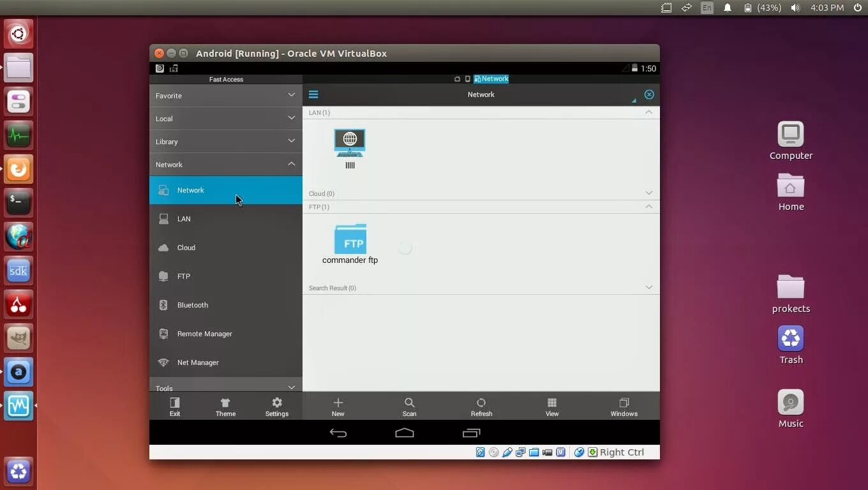868x490 pixels.
Task: Open the sdk app in launcher
Action: [x=19, y=271]
